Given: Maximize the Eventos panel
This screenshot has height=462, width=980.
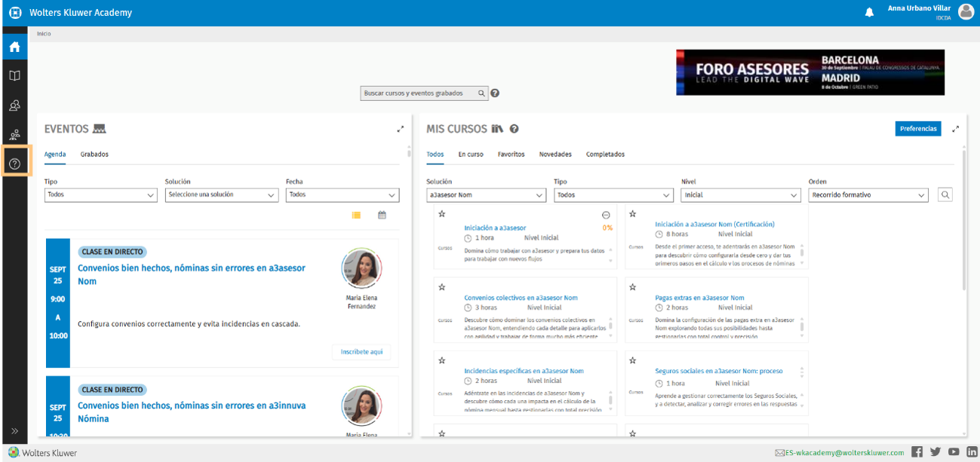Looking at the screenshot, I should (x=401, y=129).
